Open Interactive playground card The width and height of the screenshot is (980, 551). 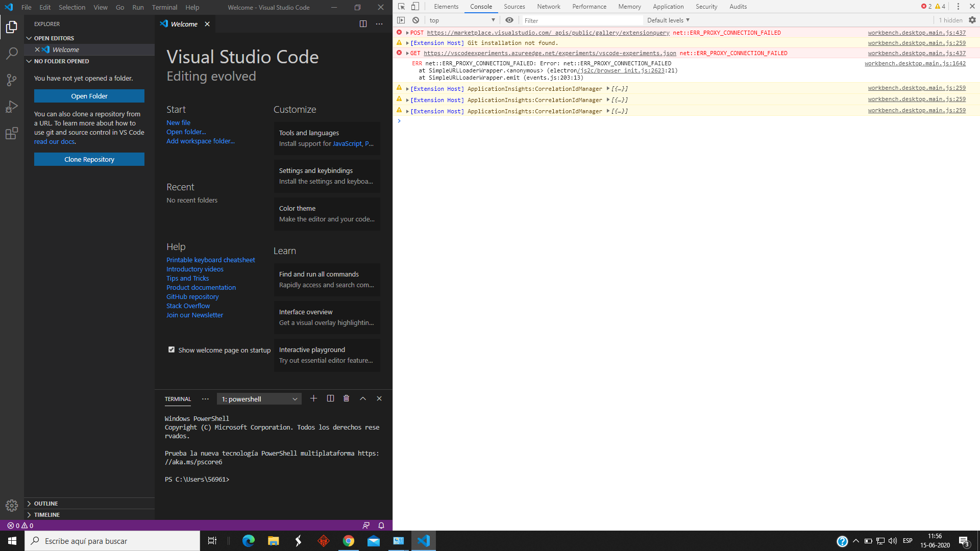[327, 355]
